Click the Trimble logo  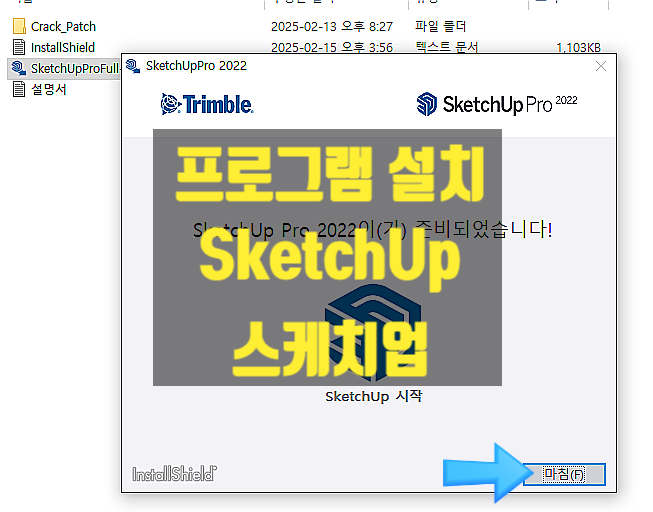tap(207, 104)
